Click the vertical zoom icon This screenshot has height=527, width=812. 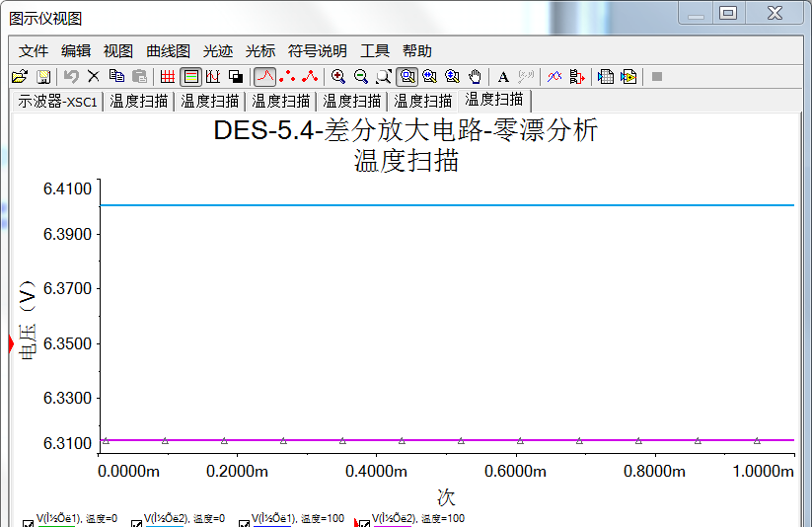[452, 77]
